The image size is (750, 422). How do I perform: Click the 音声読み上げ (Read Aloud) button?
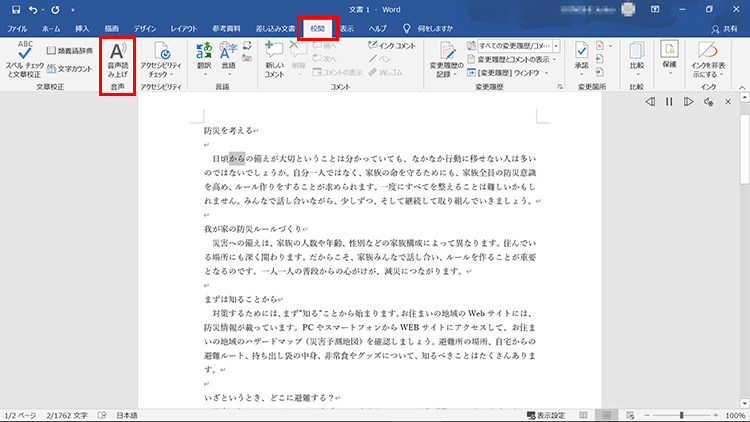pyautogui.click(x=117, y=61)
